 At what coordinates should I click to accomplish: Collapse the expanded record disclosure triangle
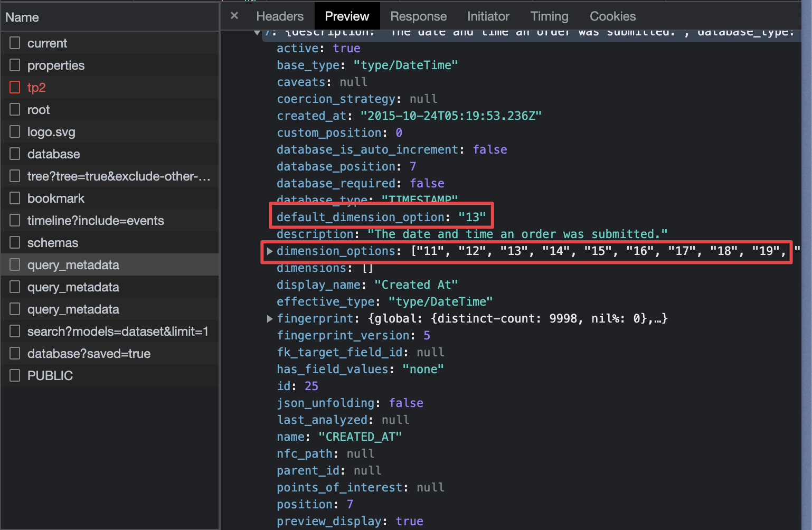[257, 32]
